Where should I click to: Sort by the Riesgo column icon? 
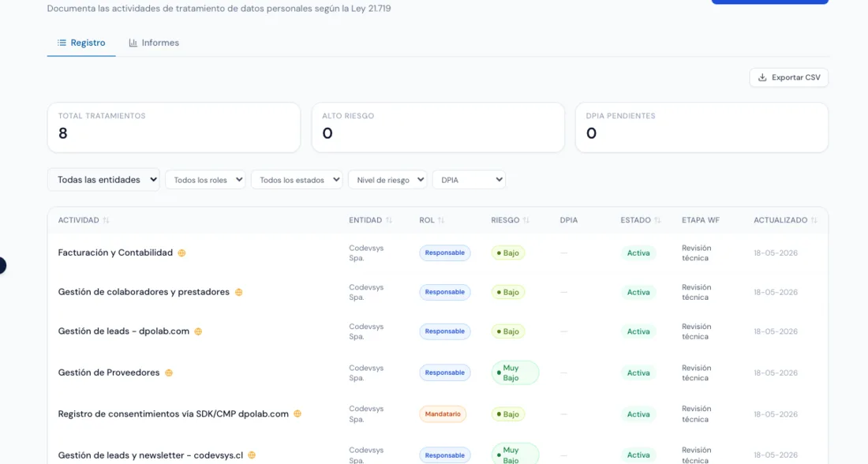coord(526,220)
